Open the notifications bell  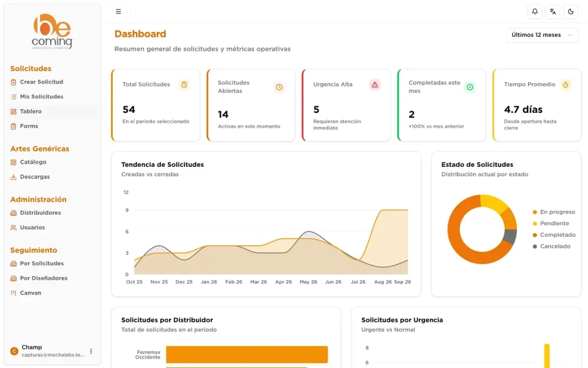click(x=535, y=12)
